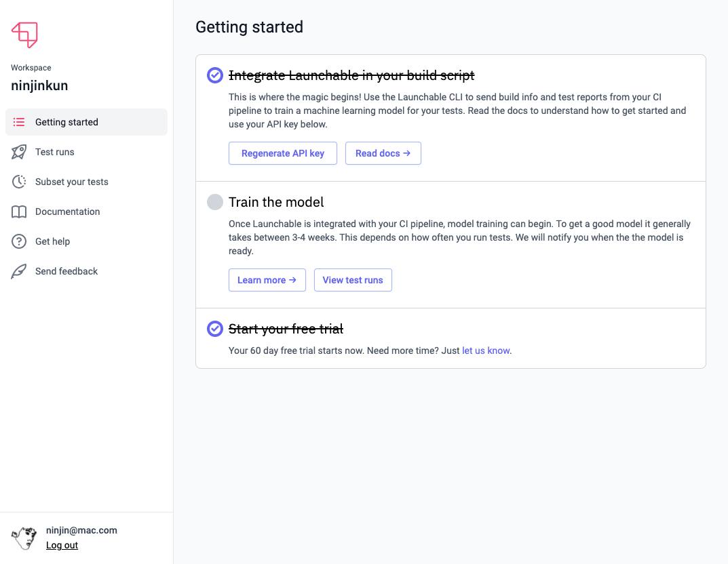
Task: Click the grey circle beside Train the model
Action: 215,202
